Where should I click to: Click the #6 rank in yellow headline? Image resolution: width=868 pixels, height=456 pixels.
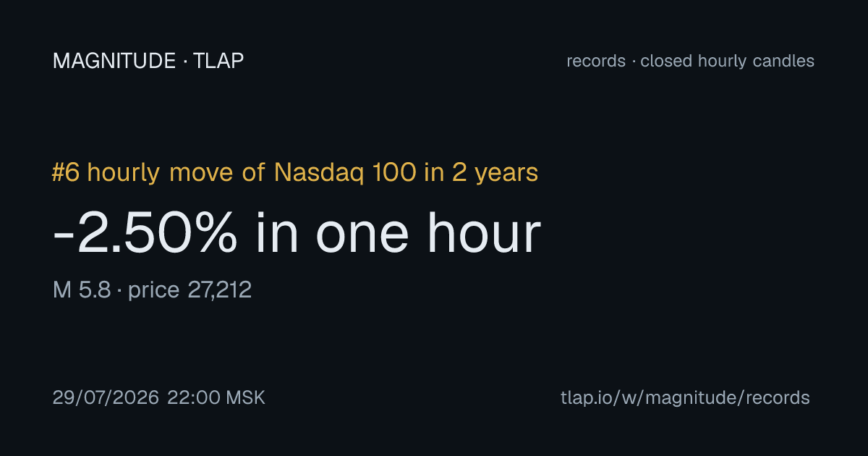(x=67, y=174)
